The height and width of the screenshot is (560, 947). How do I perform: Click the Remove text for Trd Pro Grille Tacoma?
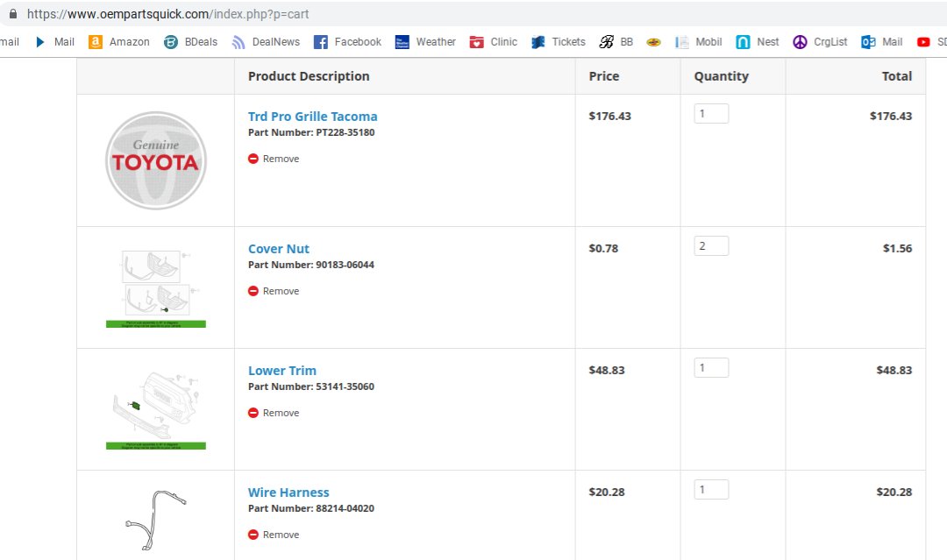281,159
